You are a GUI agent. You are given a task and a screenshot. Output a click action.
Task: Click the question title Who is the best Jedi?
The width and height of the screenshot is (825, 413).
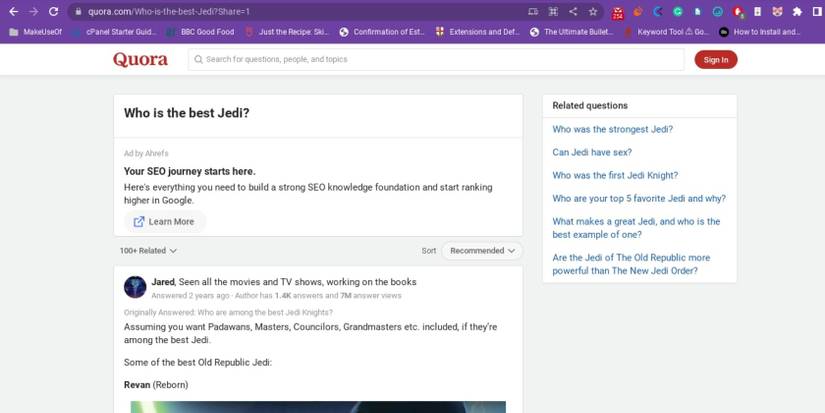click(x=187, y=113)
